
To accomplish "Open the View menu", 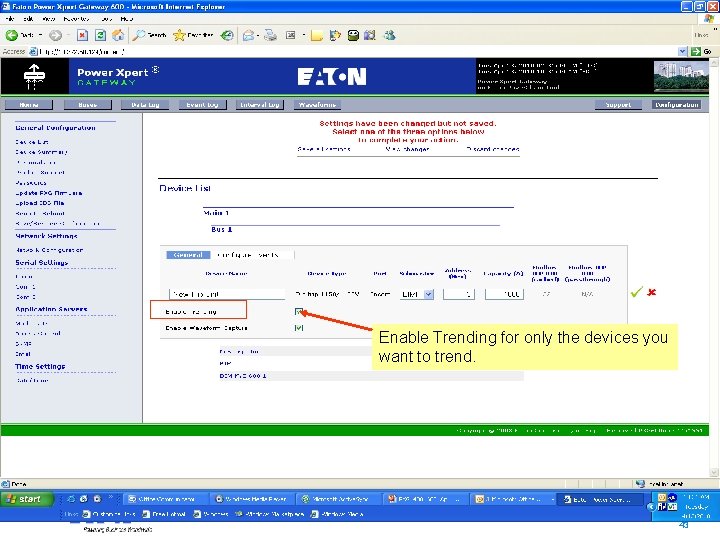I will [48, 19].
